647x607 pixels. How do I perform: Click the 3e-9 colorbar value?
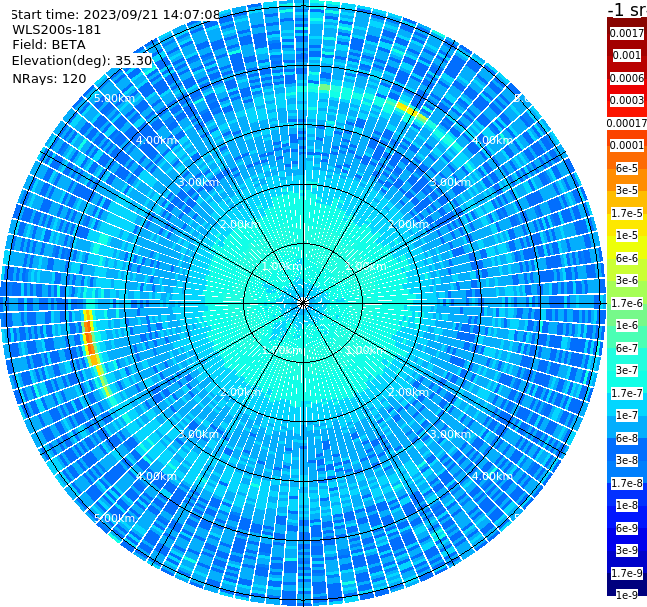tap(627, 550)
